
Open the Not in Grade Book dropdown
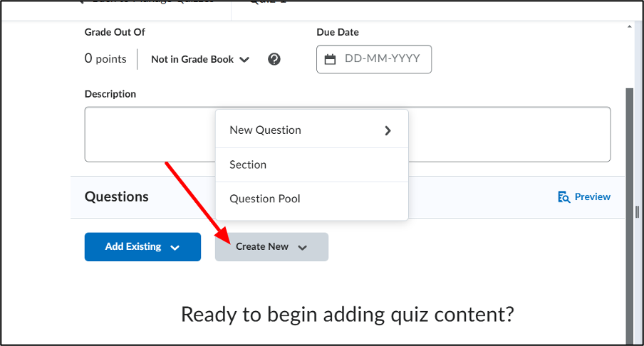(200, 60)
